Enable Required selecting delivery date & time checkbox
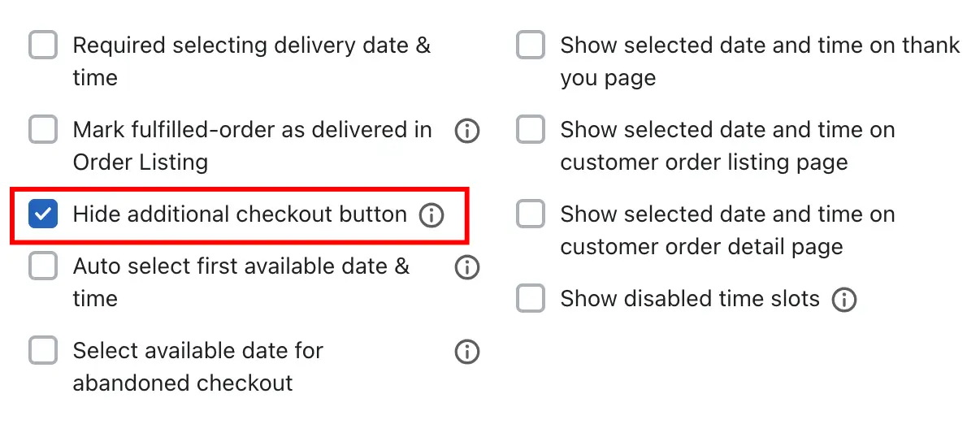Image resolution: width=980 pixels, height=424 pixels. point(43,45)
